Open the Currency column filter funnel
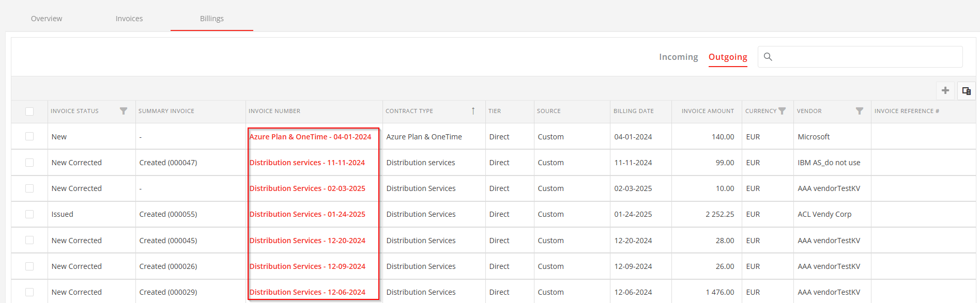This screenshot has height=303, width=980. pos(782,111)
